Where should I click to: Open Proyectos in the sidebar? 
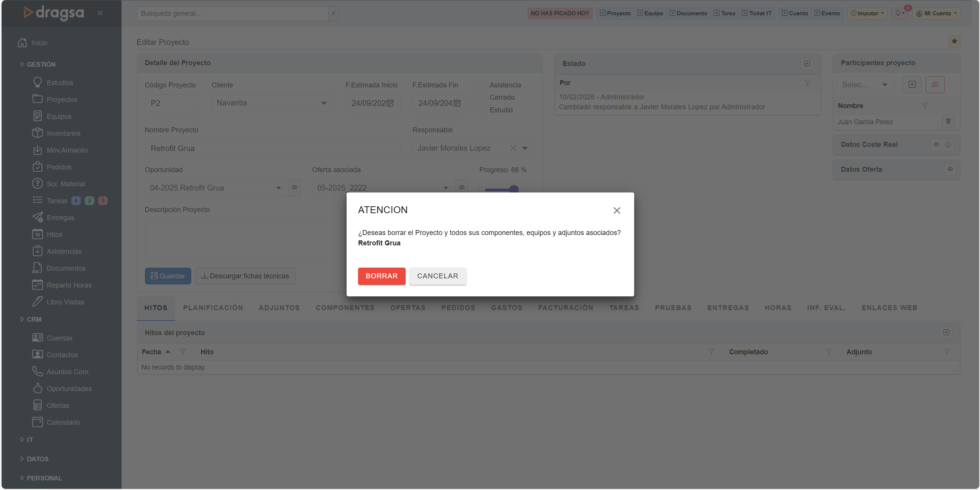(x=62, y=100)
